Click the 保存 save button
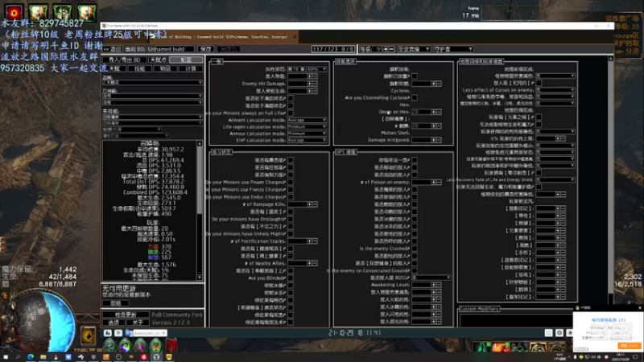Viewport: 644px width, 362px height. tap(205, 49)
